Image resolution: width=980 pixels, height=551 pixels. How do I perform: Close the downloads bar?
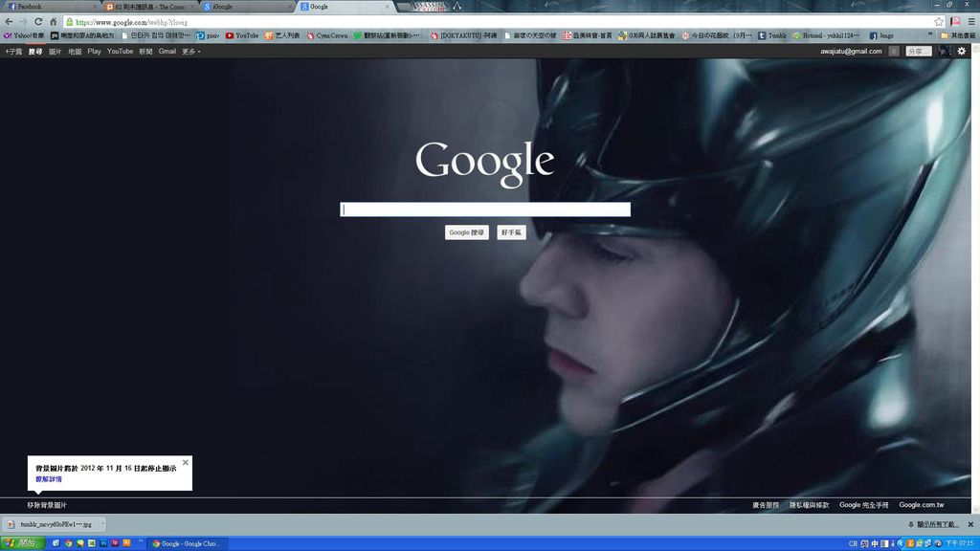pyautogui.click(x=970, y=525)
